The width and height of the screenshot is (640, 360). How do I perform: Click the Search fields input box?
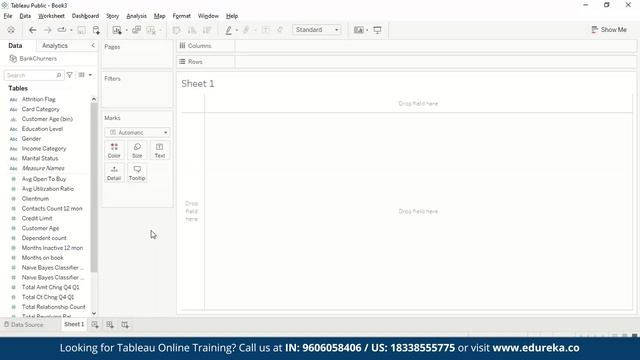tap(34, 76)
